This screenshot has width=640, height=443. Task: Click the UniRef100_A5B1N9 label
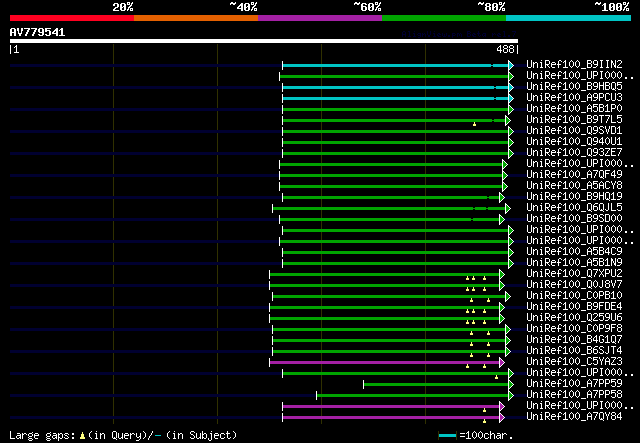click(x=574, y=263)
